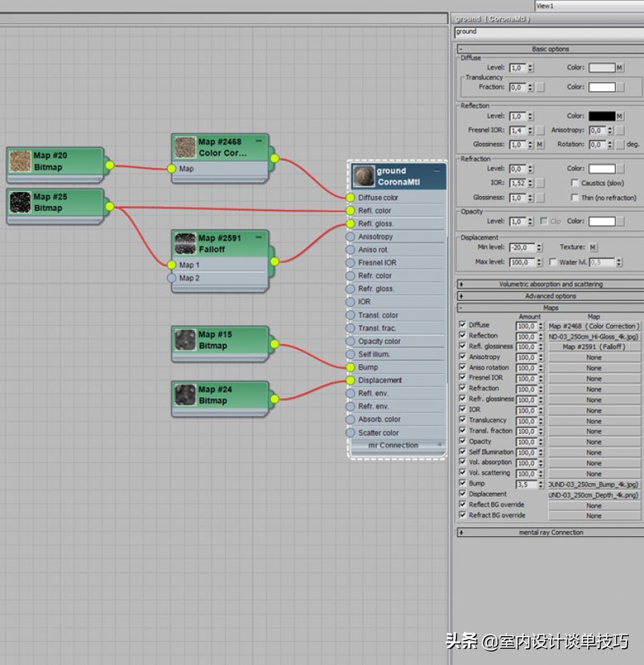
Task: Enable the Caustics (slow) checkbox
Action: [x=575, y=183]
